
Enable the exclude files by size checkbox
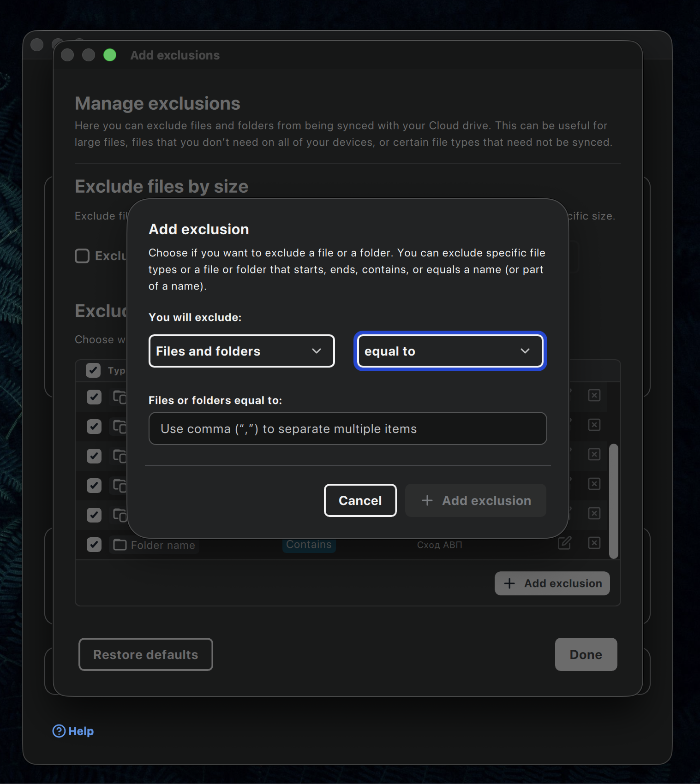click(x=82, y=256)
